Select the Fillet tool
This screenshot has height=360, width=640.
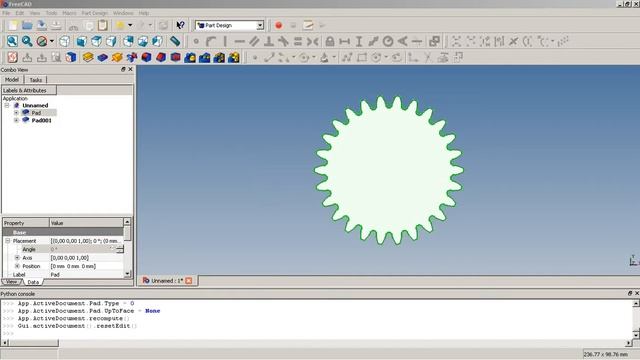tap(147, 58)
